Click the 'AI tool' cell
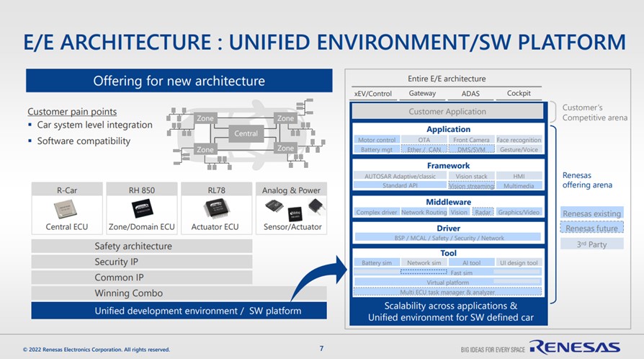Screen dimensions: 644x359 472,263
